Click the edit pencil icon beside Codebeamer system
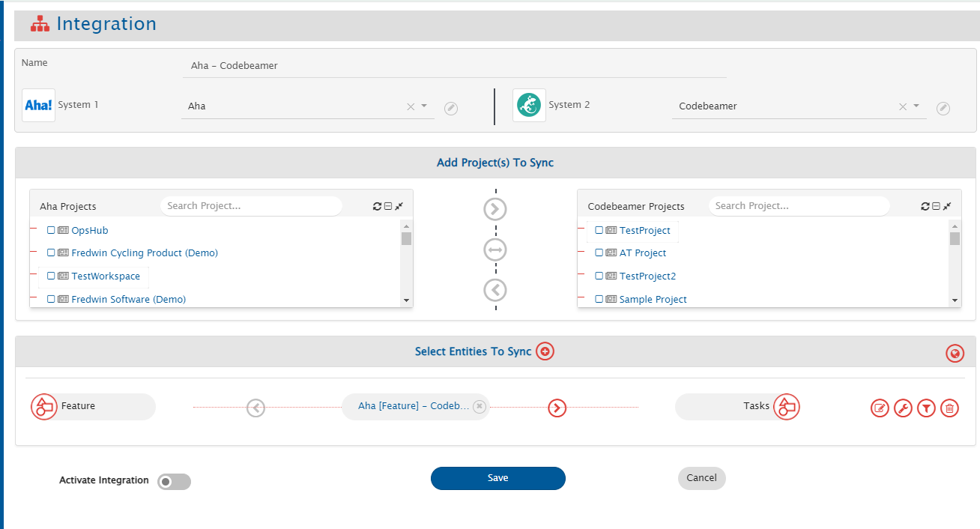 tap(943, 109)
